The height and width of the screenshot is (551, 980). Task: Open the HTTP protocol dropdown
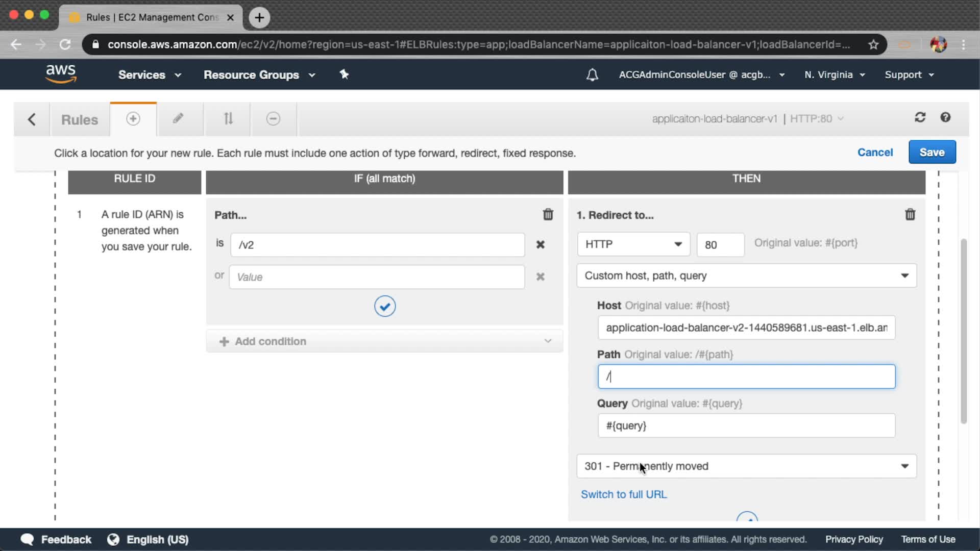coord(633,244)
